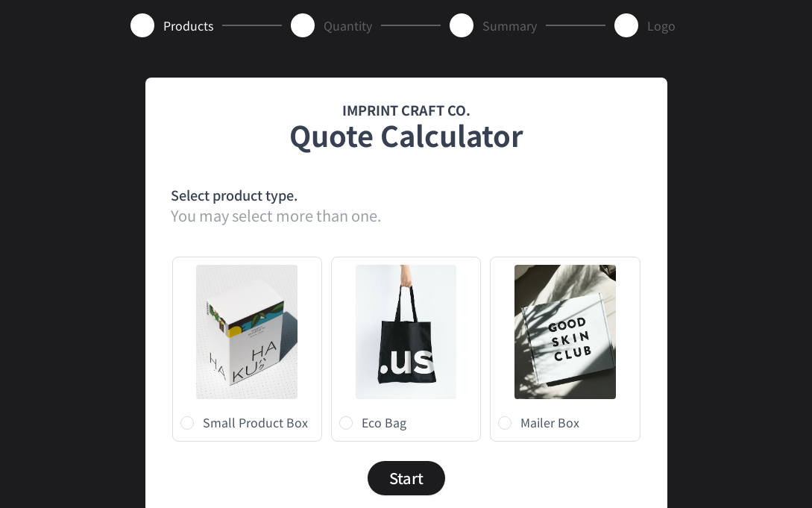The image size is (812, 508).
Task: Click the Mailer Box product image
Action: pos(565,332)
